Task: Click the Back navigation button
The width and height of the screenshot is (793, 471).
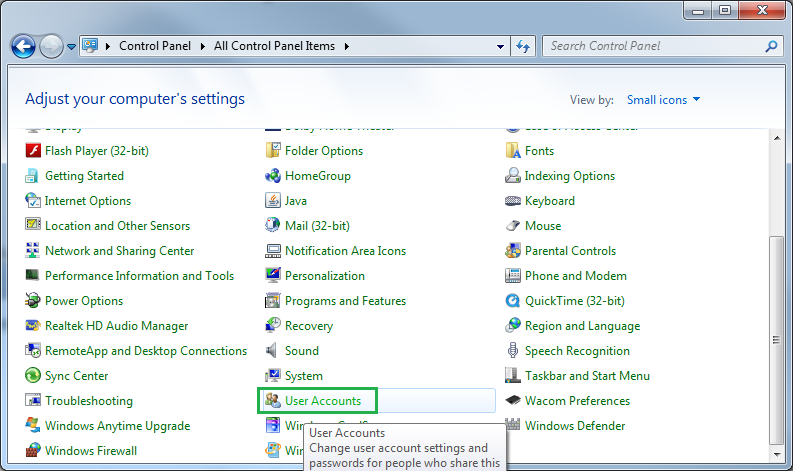Action: click(23, 46)
